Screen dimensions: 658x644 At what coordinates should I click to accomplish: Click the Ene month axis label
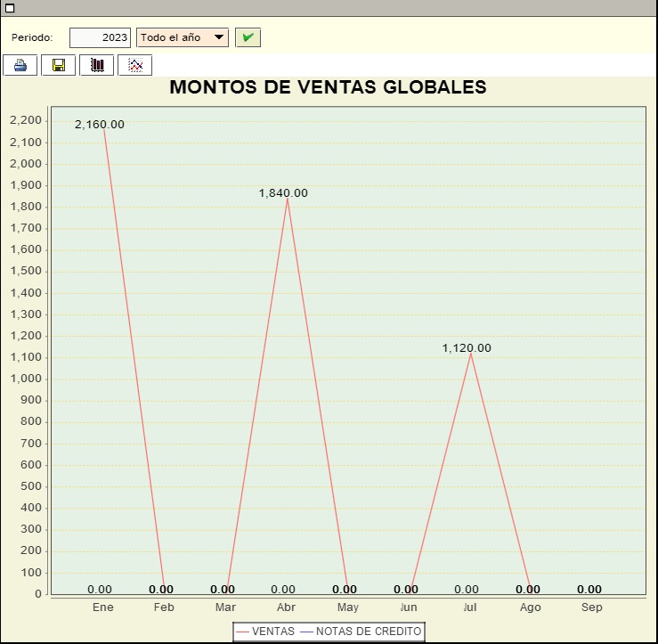pyautogui.click(x=102, y=607)
